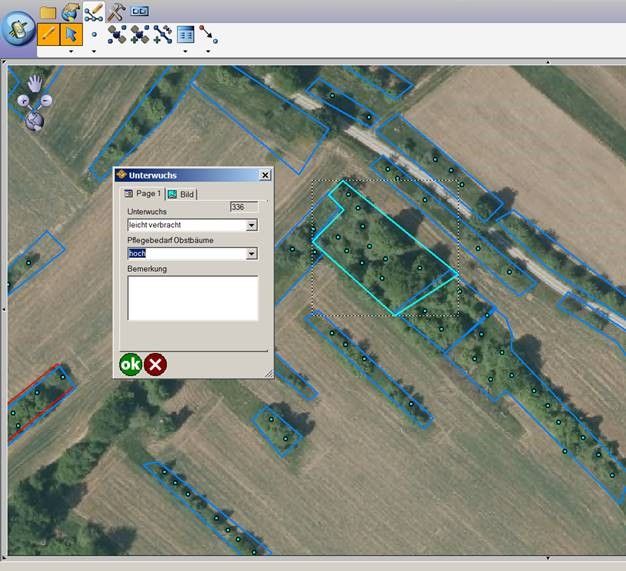
Task: Open the ArcPad main application orb button
Action: [18, 28]
